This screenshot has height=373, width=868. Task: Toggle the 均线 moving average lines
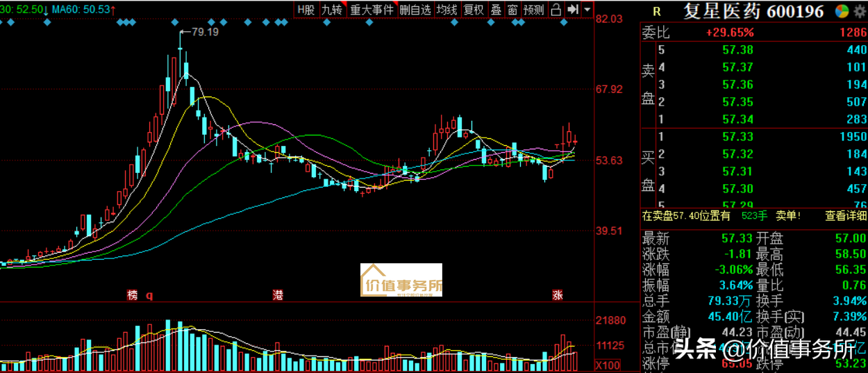click(x=446, y=10)
